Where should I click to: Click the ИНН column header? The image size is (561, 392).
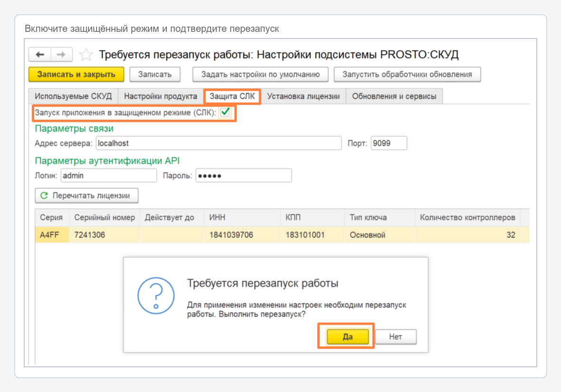pyautogui.click(x=242, y=218)
